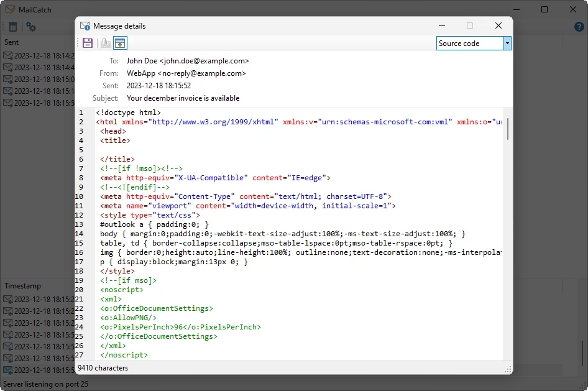
Task: Click the browser window icon in Message details toolbar
Action: tap(120, 43)
